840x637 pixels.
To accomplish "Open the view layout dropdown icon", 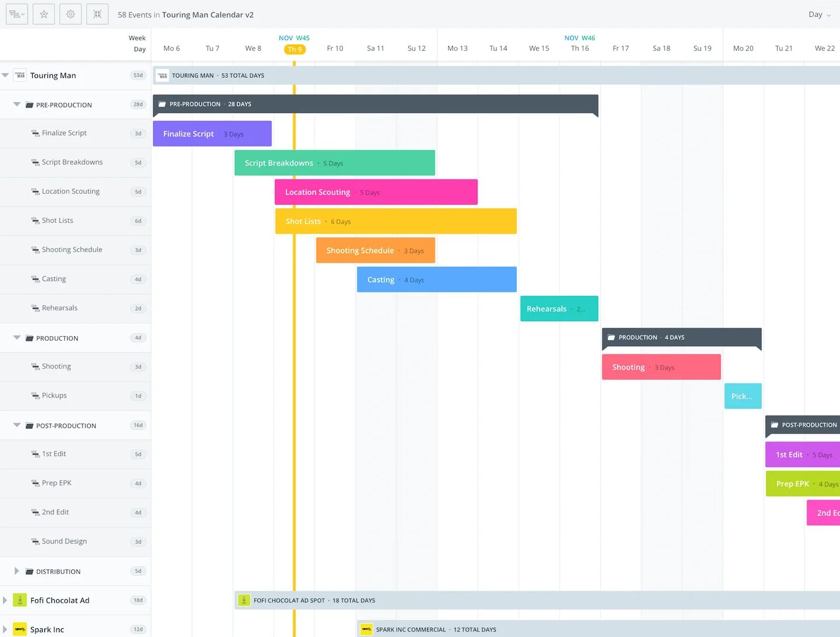I will (17, 14).
